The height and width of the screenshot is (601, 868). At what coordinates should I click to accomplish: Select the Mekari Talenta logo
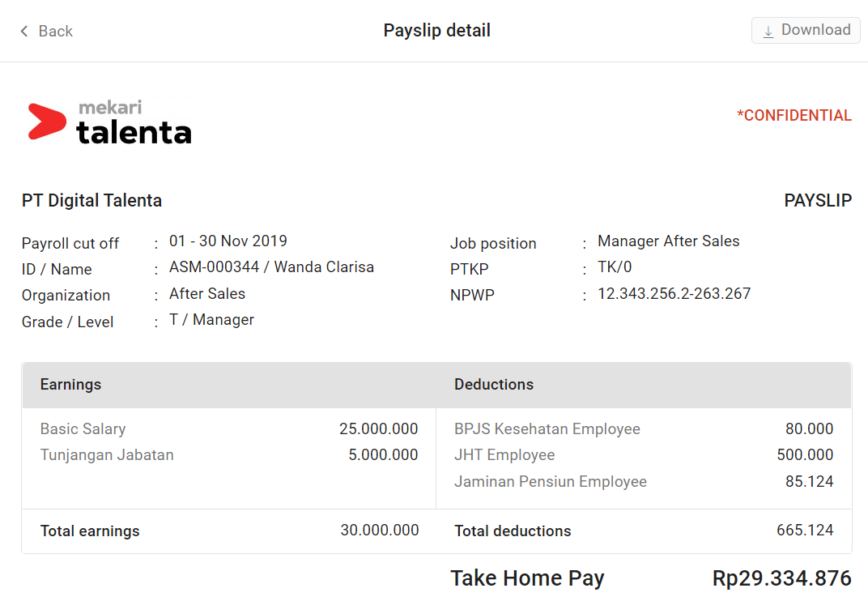(109, 121)
